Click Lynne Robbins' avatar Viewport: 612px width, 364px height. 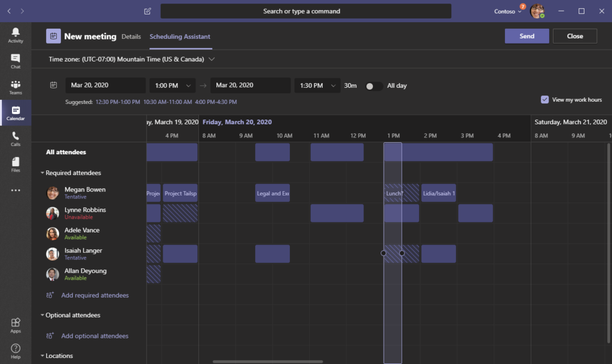click(x=53, y=213)
